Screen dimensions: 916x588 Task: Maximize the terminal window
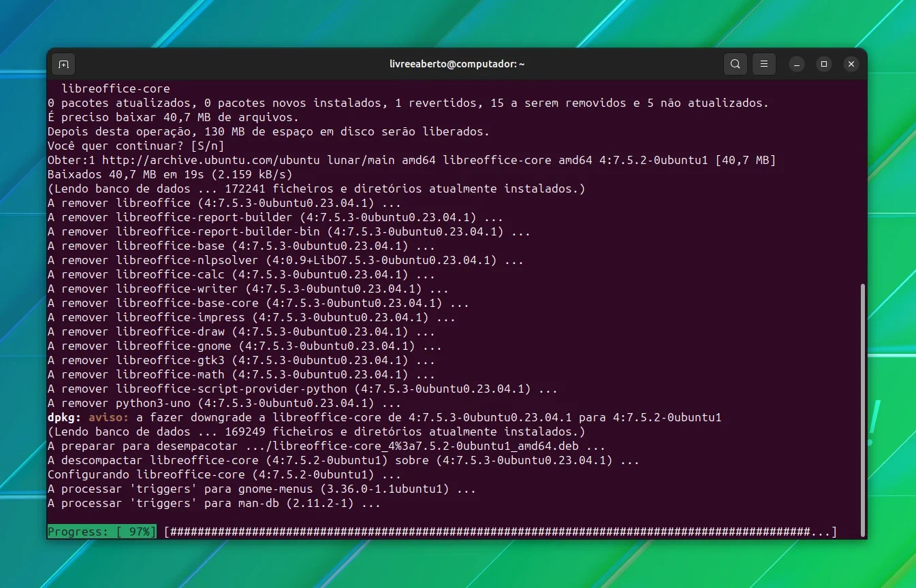pyautogui.click(x=824, y=64)
